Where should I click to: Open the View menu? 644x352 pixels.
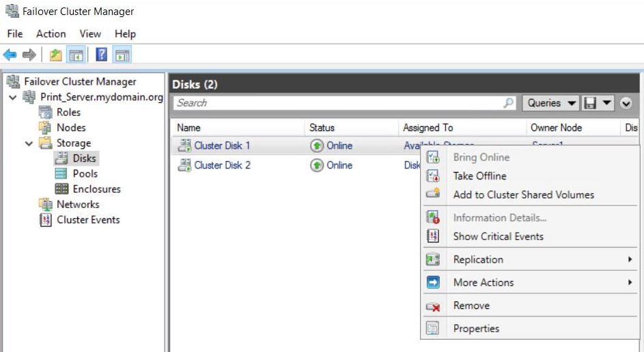90,33
